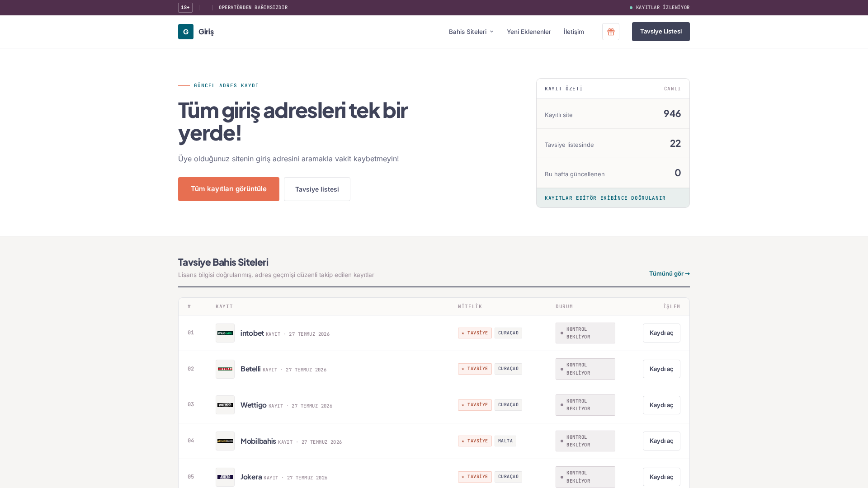Open the Wettigo Kaydı aç button
Screen dimensions: 868x488
[661, 405]
